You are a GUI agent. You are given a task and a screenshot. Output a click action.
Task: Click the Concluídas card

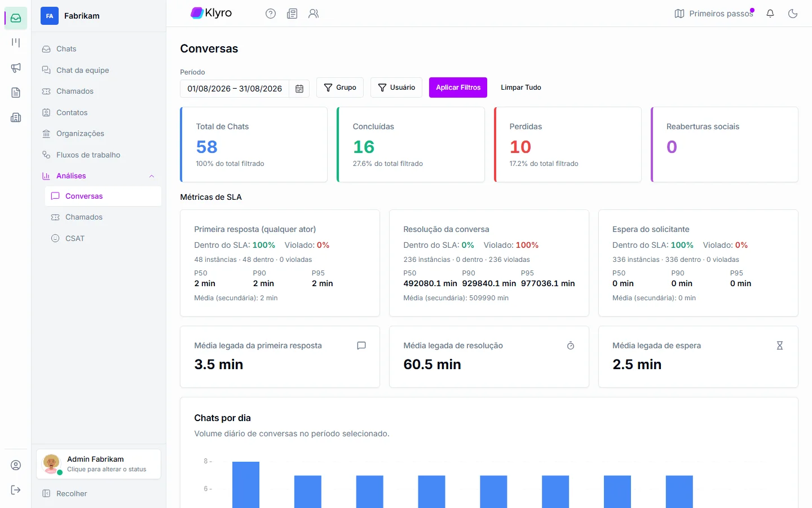pos(411,144)
